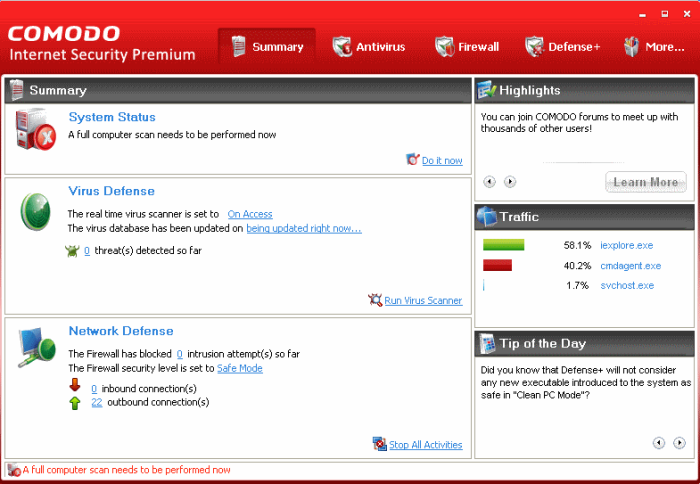Open the blocked intrusion attempts count
The height and width of the screenshot is (484, 700).
(179, 354)
